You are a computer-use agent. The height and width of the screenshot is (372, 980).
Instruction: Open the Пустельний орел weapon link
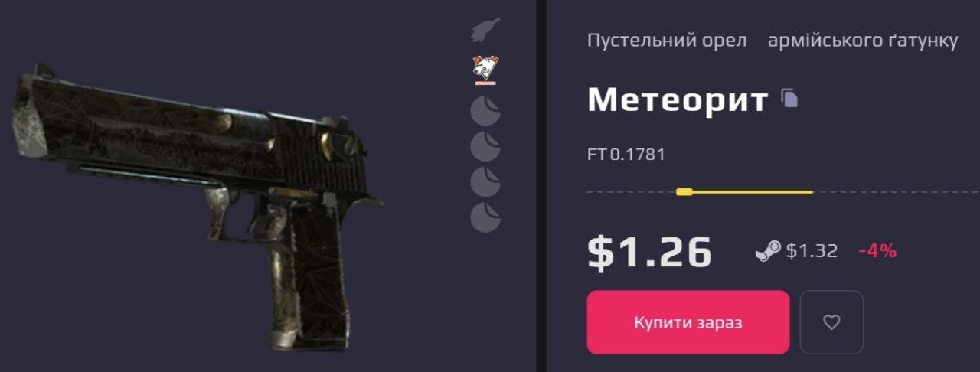(667, 41)
